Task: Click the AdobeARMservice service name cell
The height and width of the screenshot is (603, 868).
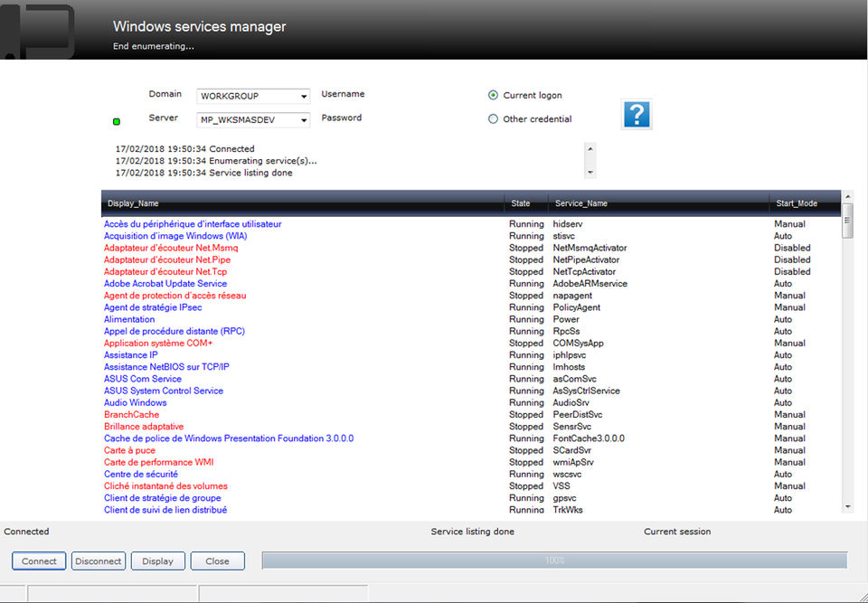Action: [590, 284]
